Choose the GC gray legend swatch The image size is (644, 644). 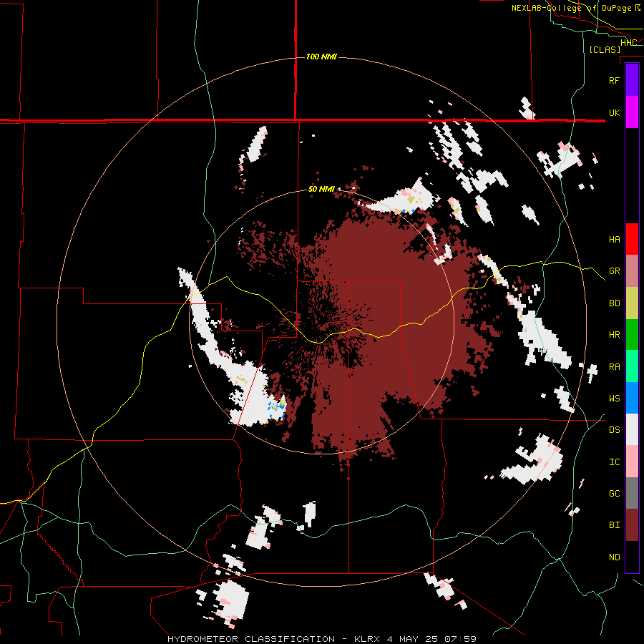(x=632, y=493)
